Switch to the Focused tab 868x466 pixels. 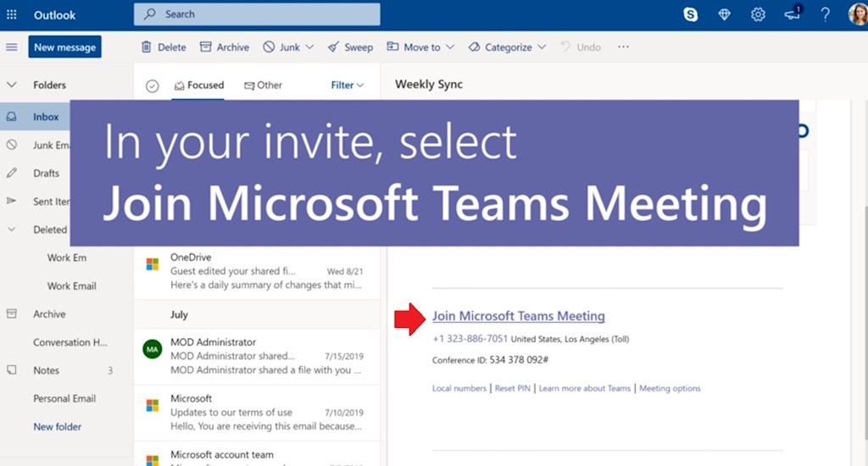coord(199,86)
